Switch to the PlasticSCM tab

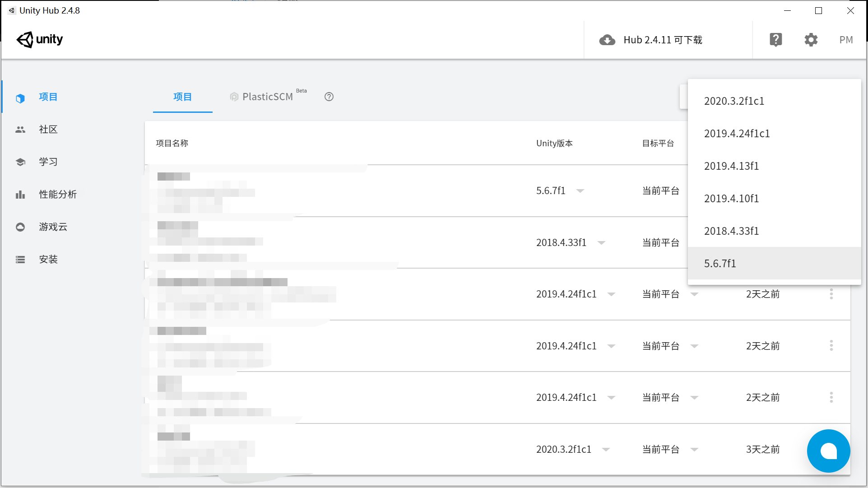click(267, 97)
